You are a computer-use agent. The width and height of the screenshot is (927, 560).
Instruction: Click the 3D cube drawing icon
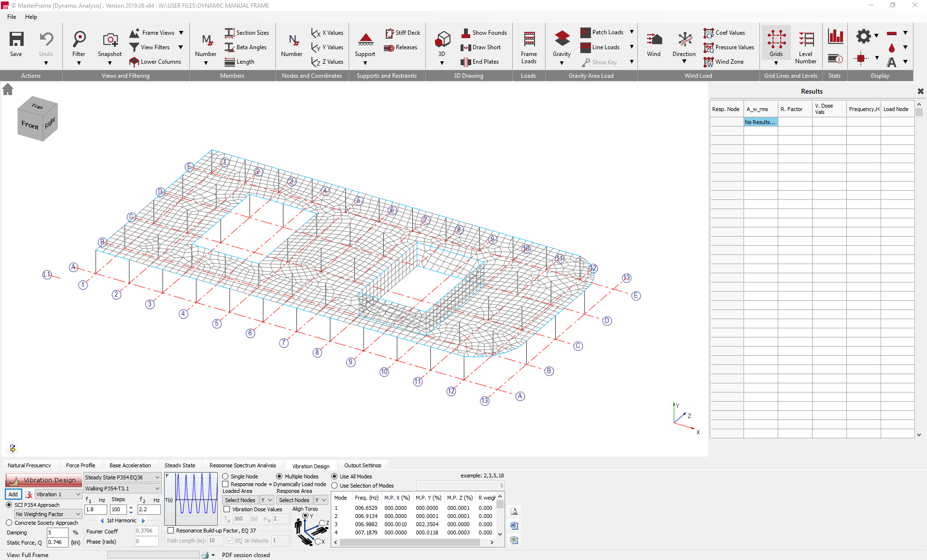(x=442, y=39)
